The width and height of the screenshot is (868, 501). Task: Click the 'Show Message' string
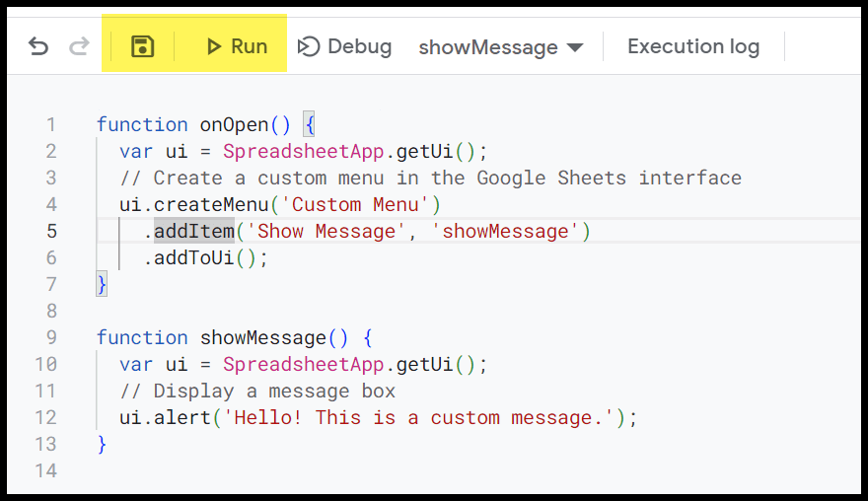326,231
